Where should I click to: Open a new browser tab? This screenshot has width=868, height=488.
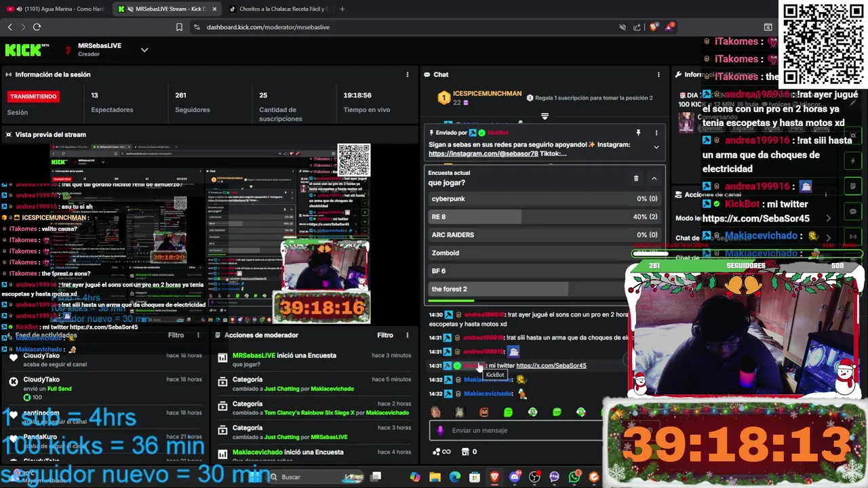(x=342, y=9)
